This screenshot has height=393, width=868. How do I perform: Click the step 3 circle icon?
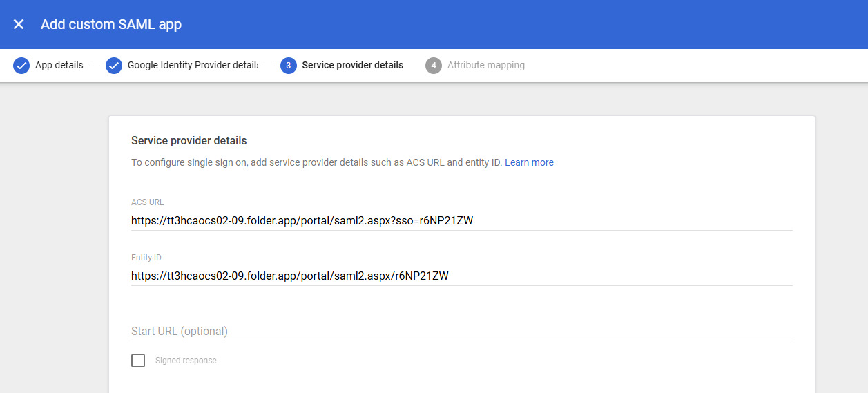289,66
